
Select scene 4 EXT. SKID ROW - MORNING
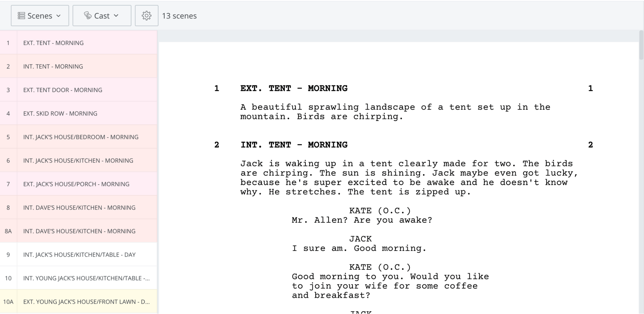[x=79, y=113]
